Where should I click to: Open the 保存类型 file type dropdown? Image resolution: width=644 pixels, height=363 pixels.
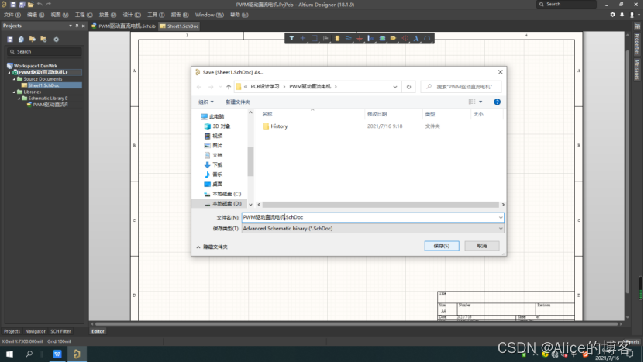(x=373, y=229)
